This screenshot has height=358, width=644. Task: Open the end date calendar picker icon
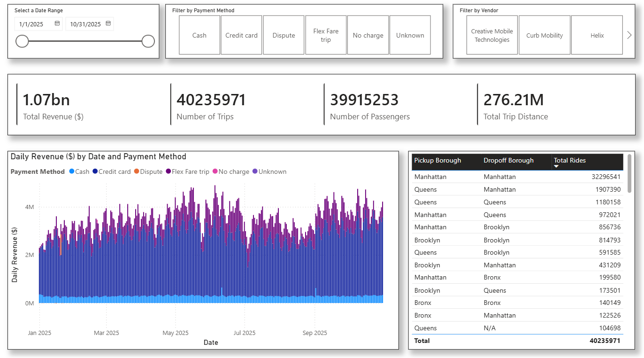tap(108, 23)
